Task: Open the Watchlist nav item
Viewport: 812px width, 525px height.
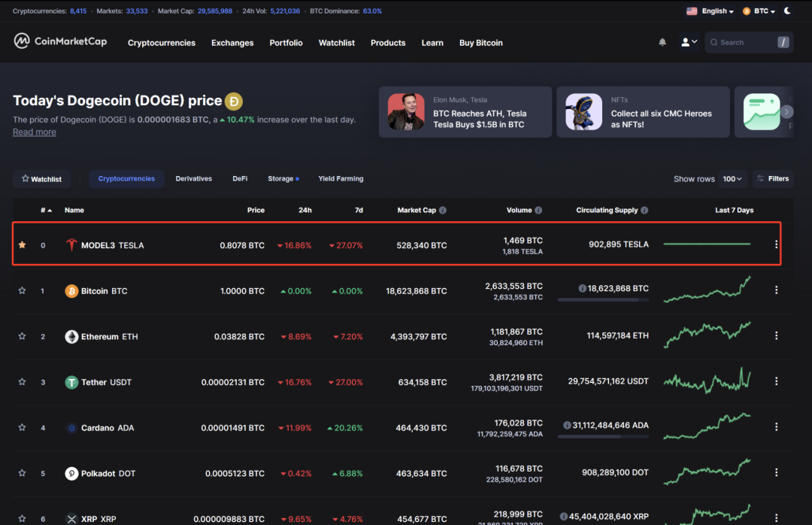Action: tap(337, 43)
